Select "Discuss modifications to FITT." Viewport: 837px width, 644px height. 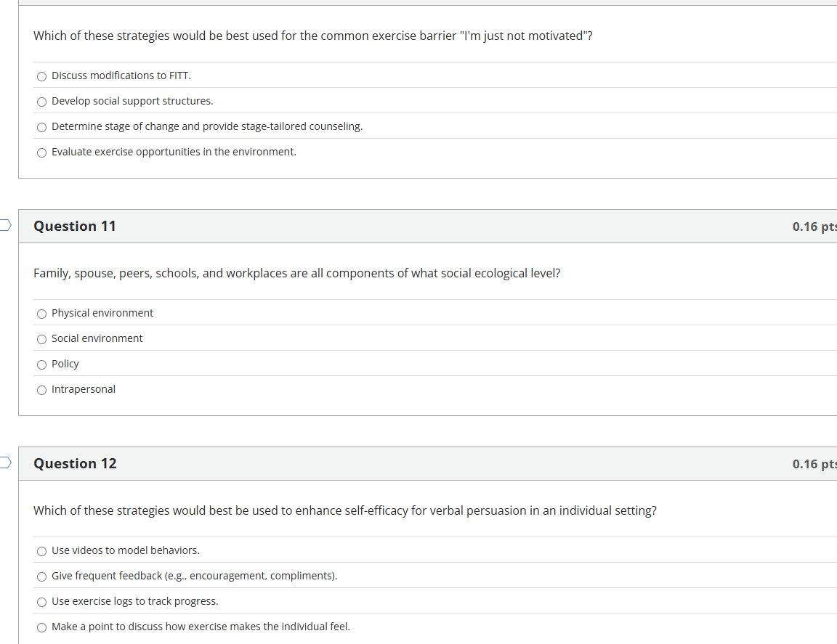click(41, 76)
